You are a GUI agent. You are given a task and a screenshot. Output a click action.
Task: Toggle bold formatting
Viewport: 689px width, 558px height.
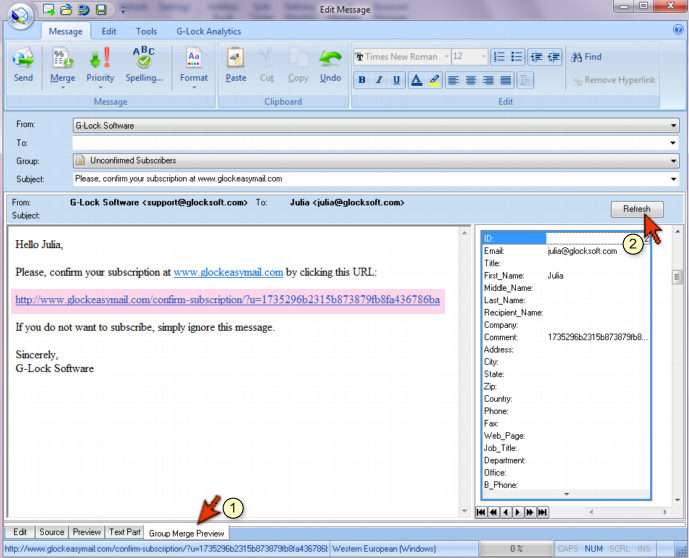[362, 80]
